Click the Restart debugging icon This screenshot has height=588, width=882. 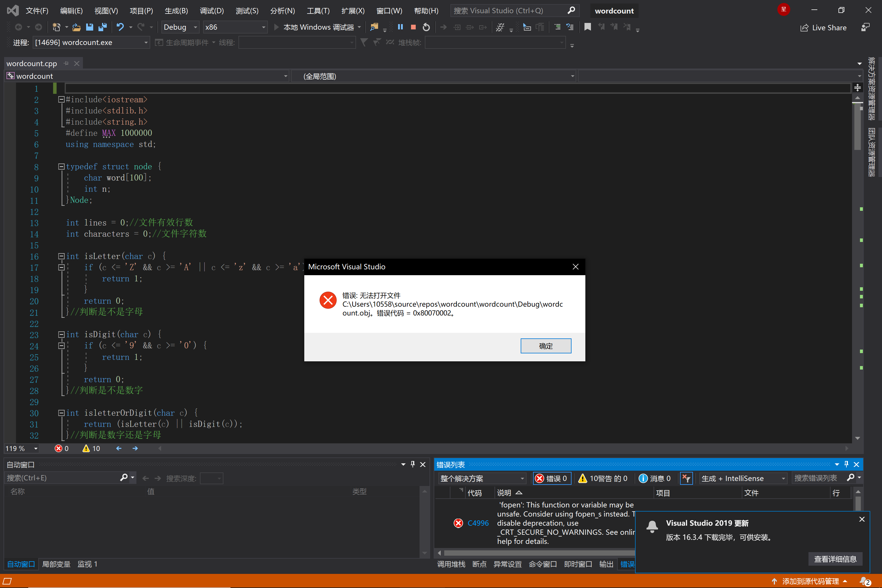[426, 27]
